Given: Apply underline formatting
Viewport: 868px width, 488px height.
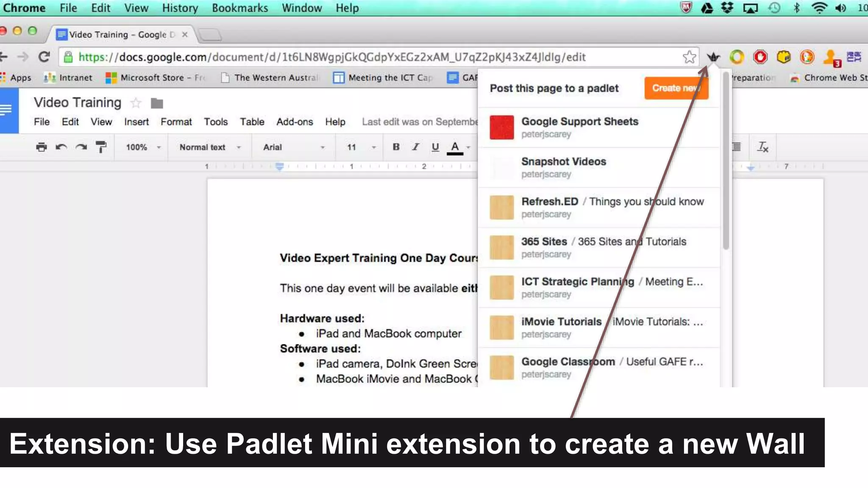Looking at the screenshot, I should [435, 147].
